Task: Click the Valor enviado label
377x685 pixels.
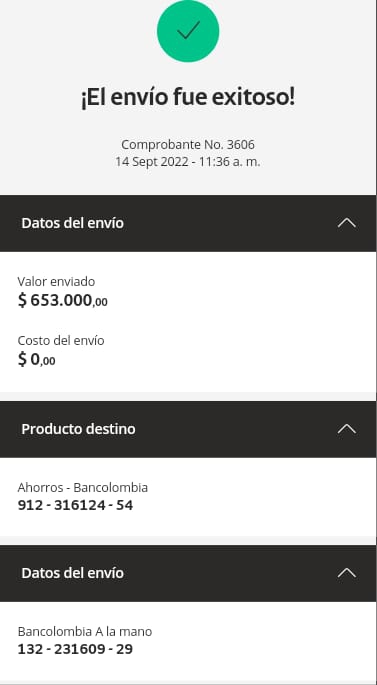Action: 56,282
